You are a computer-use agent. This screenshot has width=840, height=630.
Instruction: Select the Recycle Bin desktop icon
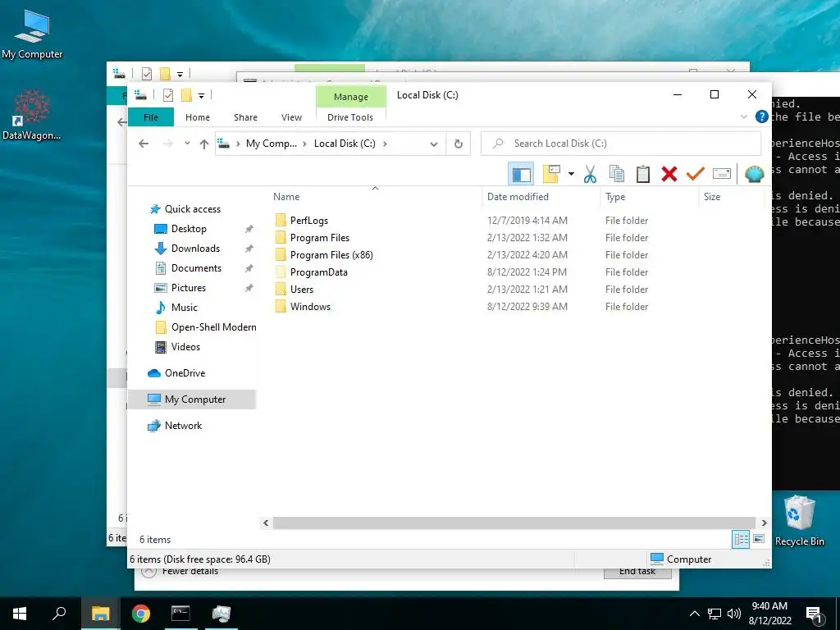coord(799,521)
